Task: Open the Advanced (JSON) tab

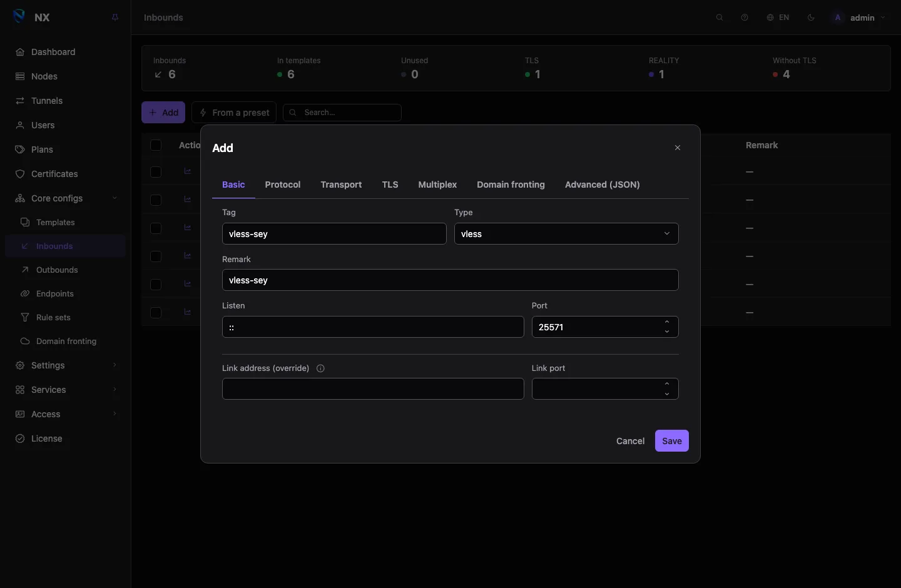Action: 603,185
